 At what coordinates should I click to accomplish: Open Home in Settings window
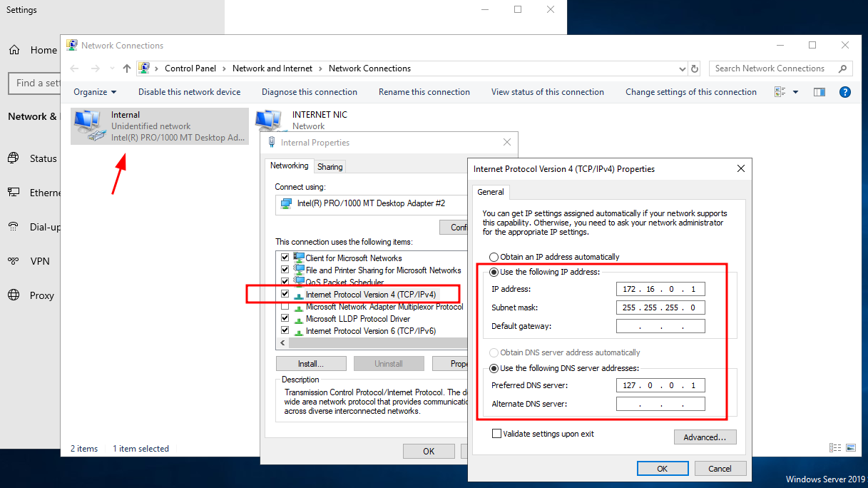33,50
